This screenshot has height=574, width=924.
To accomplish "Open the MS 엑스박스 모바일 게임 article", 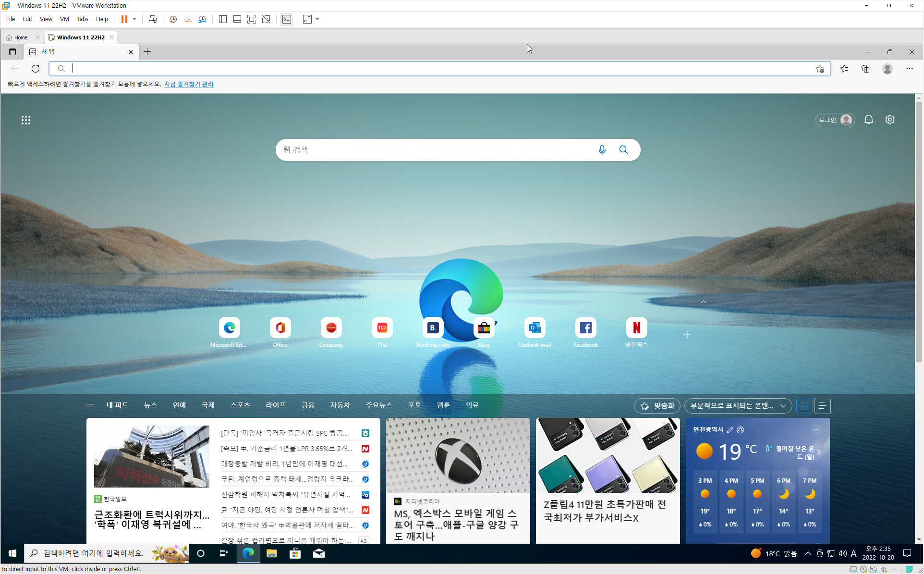I will [x=458, y=481].
